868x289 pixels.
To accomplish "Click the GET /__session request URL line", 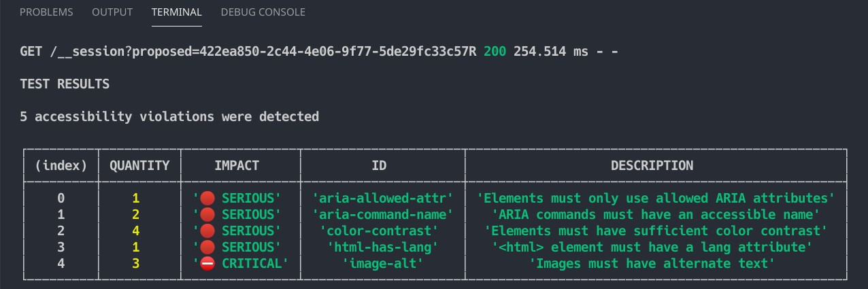I will tap(319, 52).
